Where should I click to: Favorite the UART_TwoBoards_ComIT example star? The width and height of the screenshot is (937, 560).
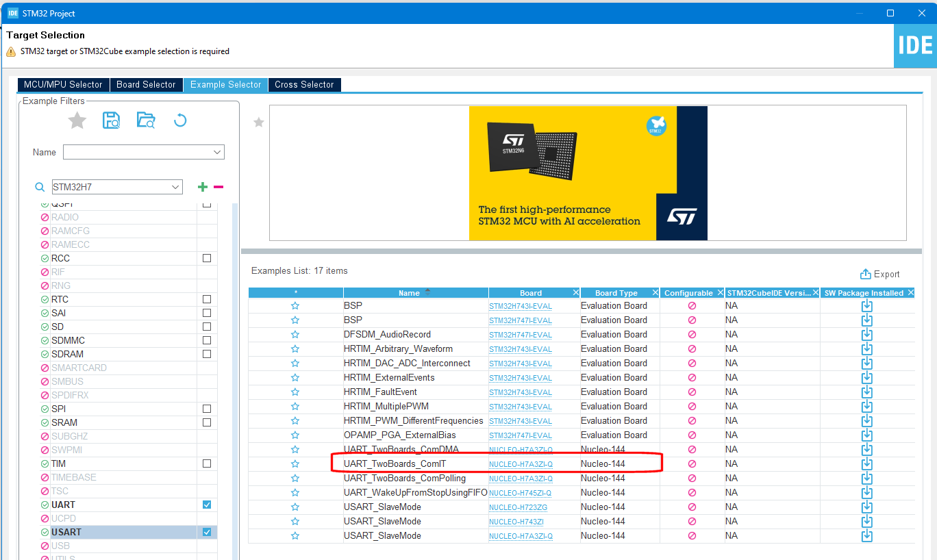pyautogui.click(x=295, y=463)
